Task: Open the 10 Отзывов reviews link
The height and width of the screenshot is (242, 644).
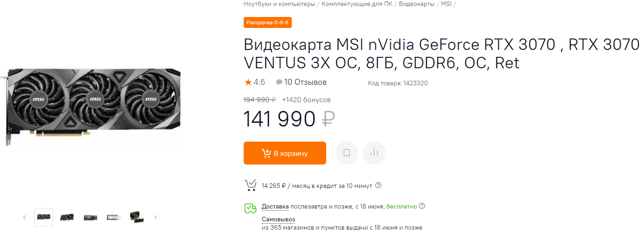Action: (x=305, y=82)
